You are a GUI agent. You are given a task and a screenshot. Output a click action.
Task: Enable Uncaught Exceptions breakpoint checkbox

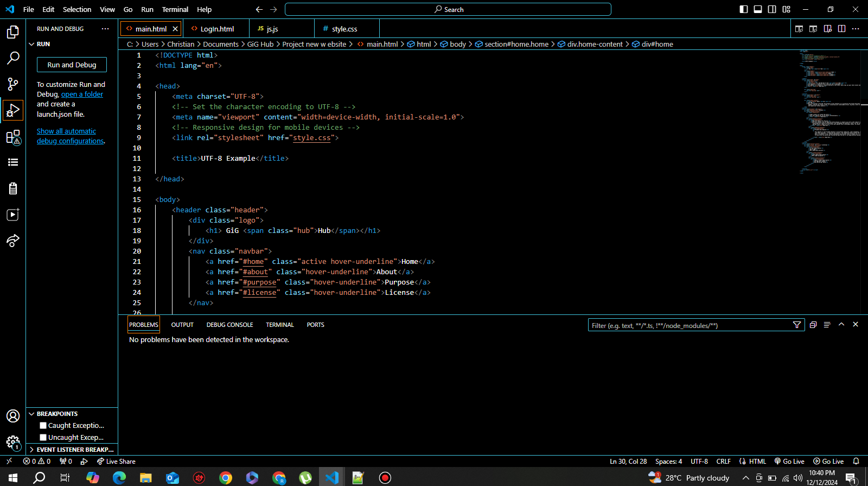point(43,438)
